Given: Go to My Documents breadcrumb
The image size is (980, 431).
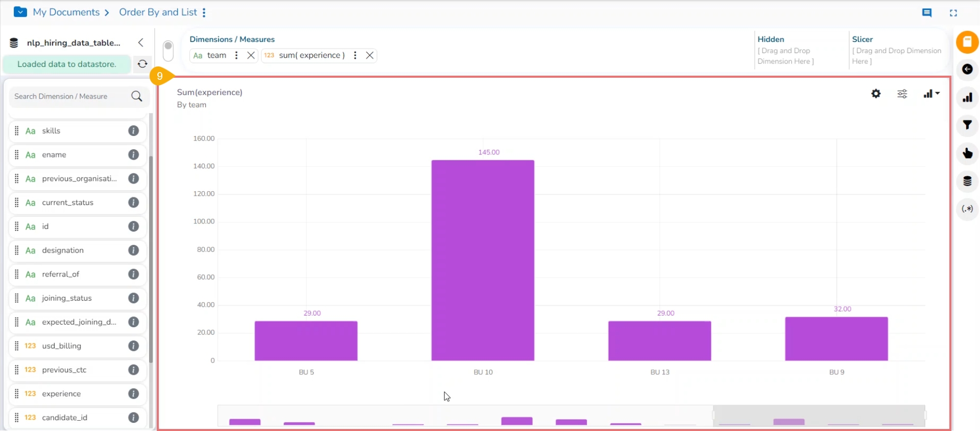Looking at the screenshot, I should (x=66, y=12).
